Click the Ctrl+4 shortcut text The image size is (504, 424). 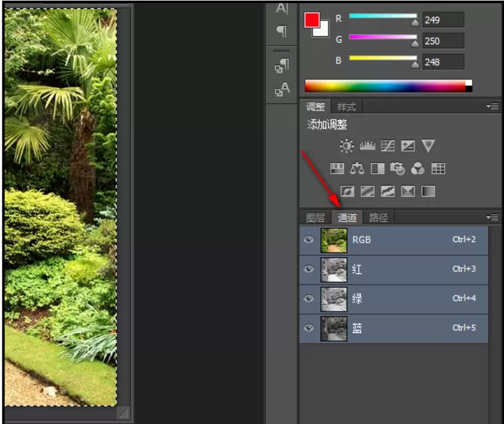(464, 298)
